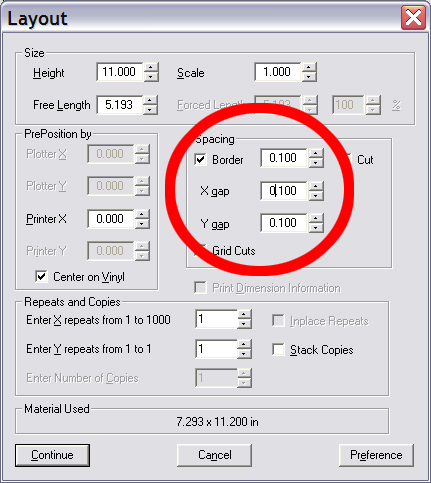Increase X repeats using up arrow

[244, 314]
